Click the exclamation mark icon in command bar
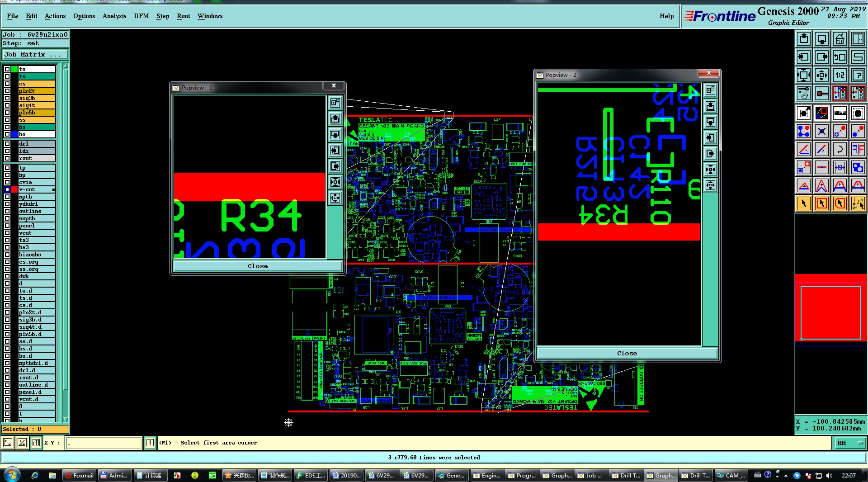This screenshot has width=868, height=482. coord(150,443)
